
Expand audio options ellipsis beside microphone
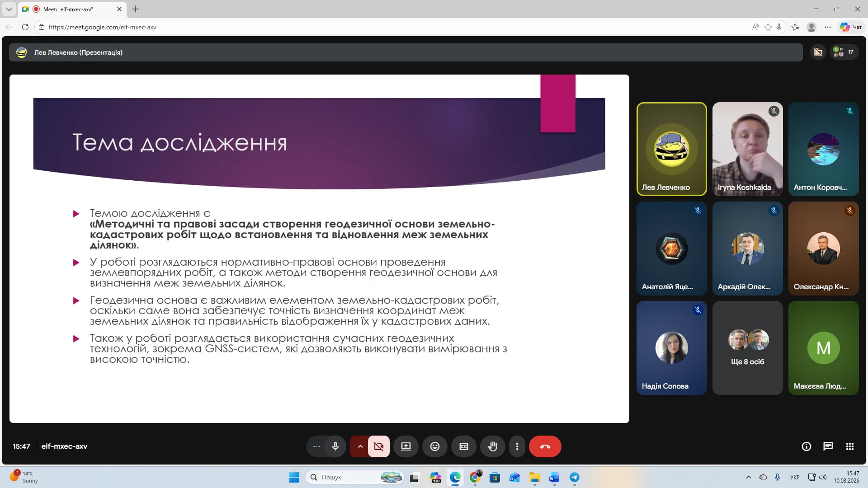coord(317,446)
